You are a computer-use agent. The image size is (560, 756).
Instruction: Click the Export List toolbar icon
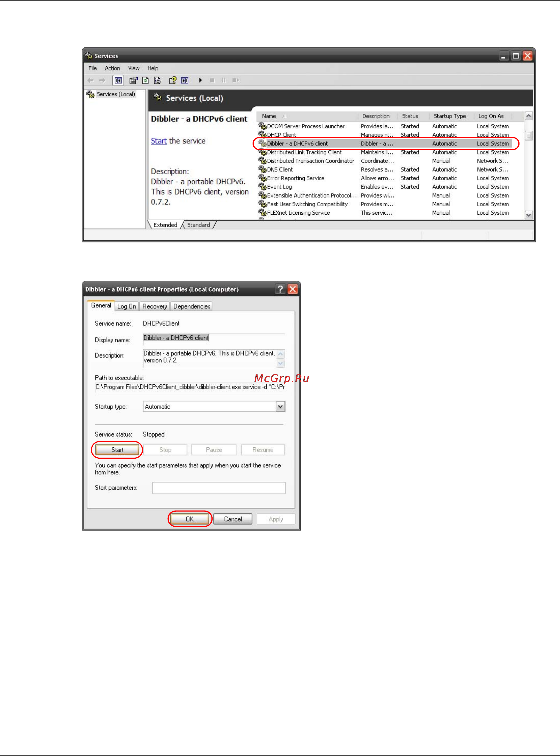(x=157, y=80)
